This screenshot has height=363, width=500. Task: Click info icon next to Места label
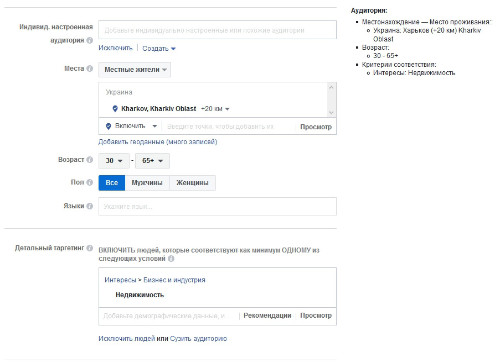[90, 69]
